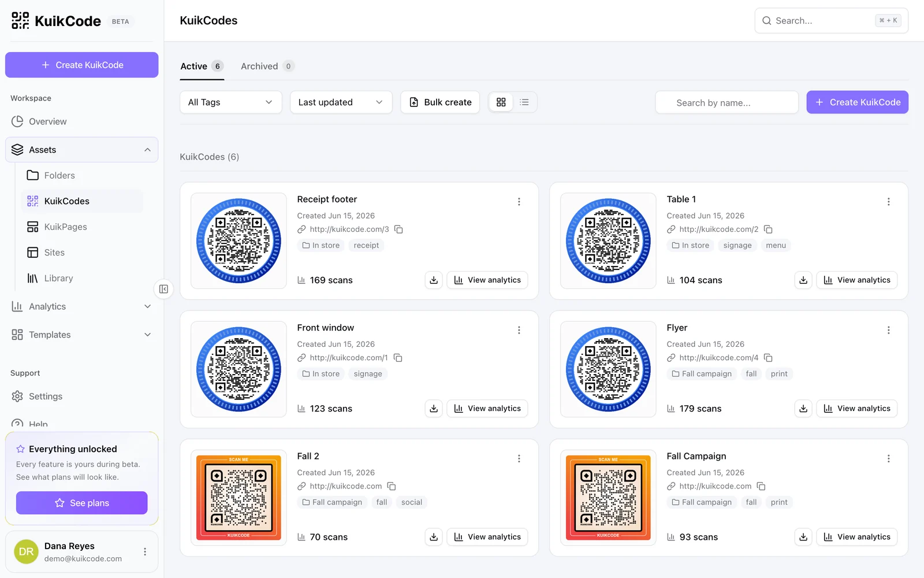Copy the Front window short link
This screenshot has height=578, width=924.
(x=398, y=358)
